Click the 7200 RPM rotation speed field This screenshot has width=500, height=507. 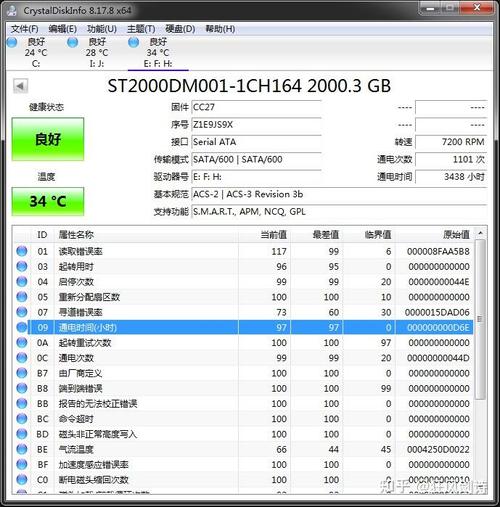coord(451,142)
